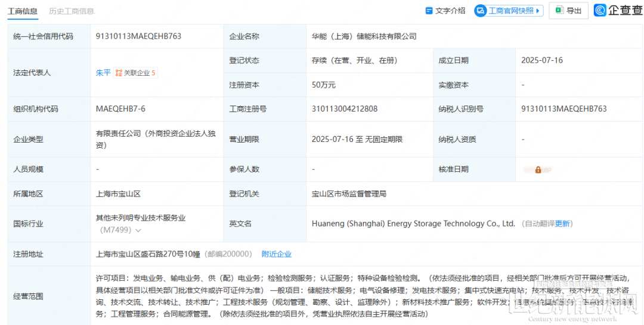Screen dimensions: 644x325
Task: Click the VIP lock icon at 核准日期
Action: tap(538, 170)
